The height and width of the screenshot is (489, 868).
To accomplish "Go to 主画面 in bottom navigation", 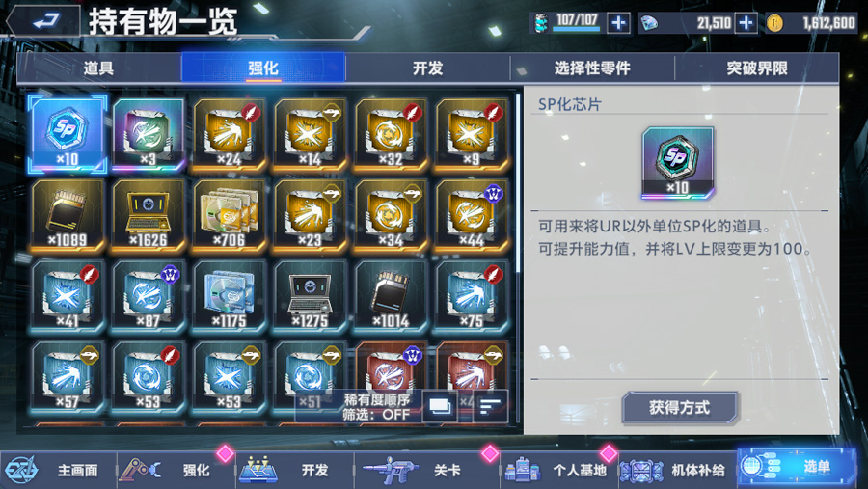I will [x=58, y=470].
